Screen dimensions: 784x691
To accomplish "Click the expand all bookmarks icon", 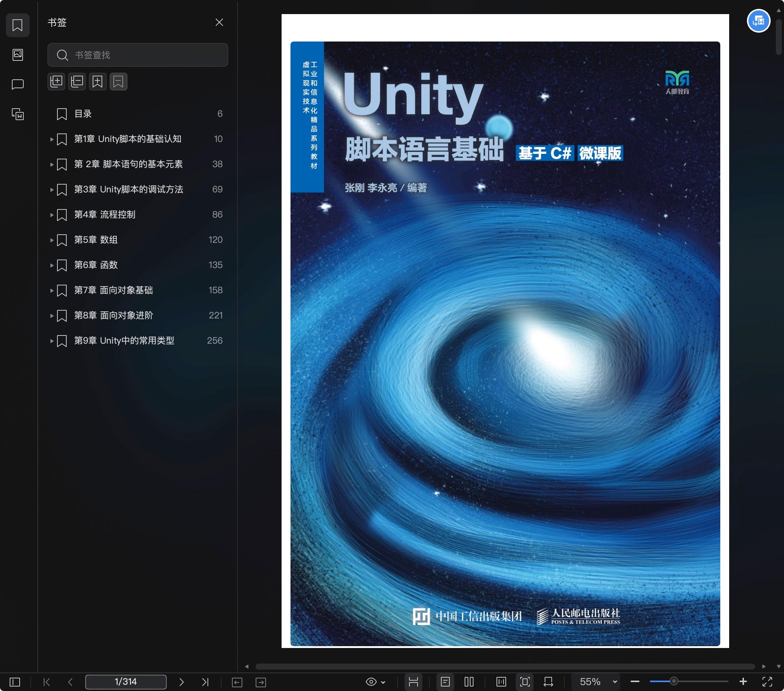I will 56,81.
